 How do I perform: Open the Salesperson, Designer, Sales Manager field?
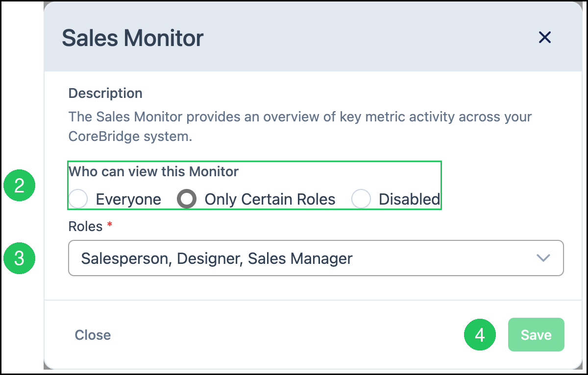point(316,258)
